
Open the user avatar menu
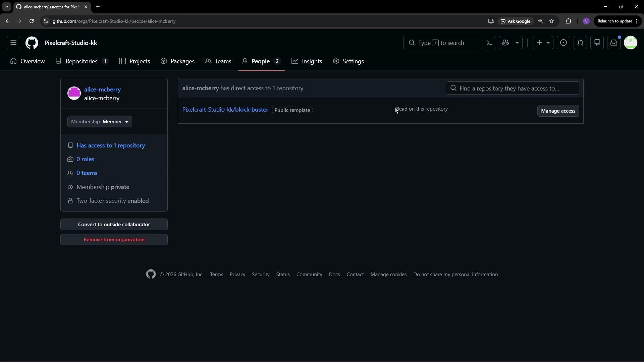631,43
